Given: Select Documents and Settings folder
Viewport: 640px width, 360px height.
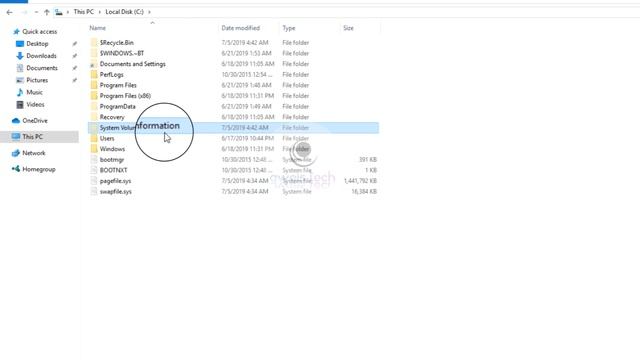Looking at the screenshot, I should pos(133,64).
